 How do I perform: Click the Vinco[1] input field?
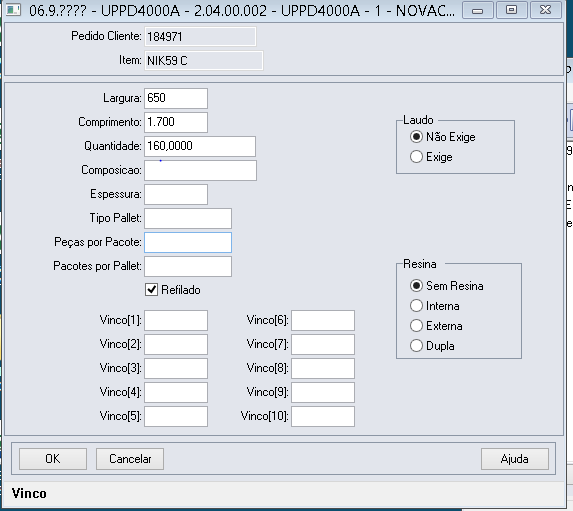click(x=176, y=320)
